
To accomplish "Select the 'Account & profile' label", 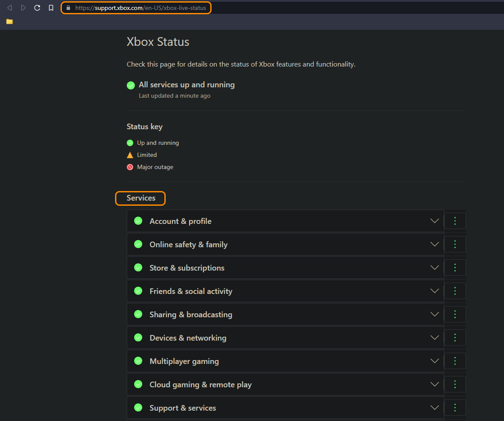I will click(x=180, y=221).
